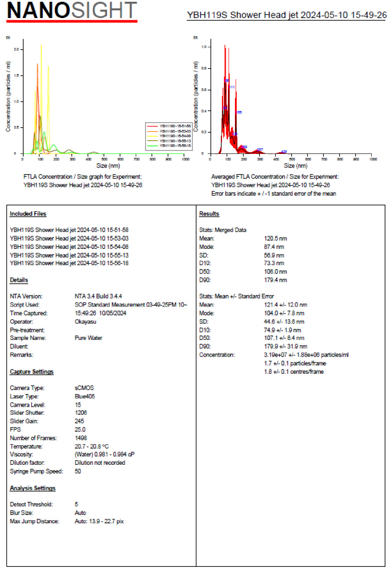
Task: Click value '74.9 +/- 1.9 nm'
Action: (282, 330)
